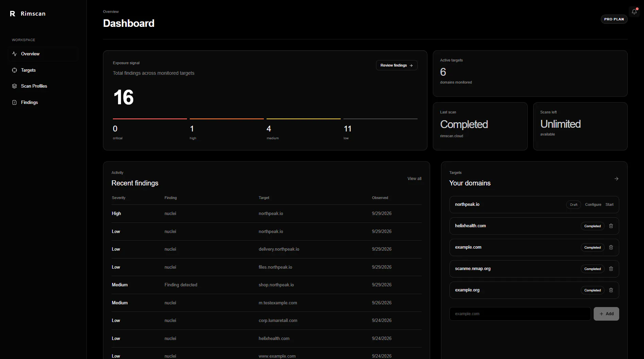Click the corp.lumaretail.com target cell
The width and height of the screenshot is (644, 359).
pyautogui.click(x=278, y=320)
